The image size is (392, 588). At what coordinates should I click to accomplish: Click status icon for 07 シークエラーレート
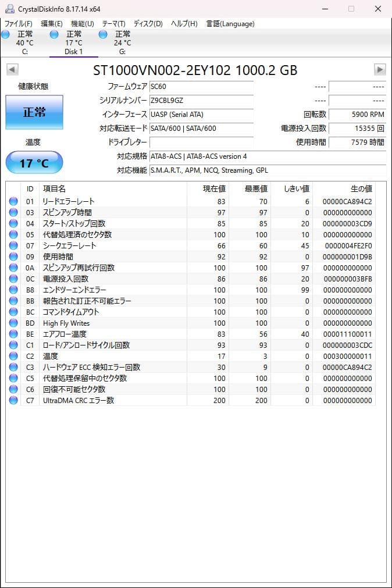click(x=13, y=245)
